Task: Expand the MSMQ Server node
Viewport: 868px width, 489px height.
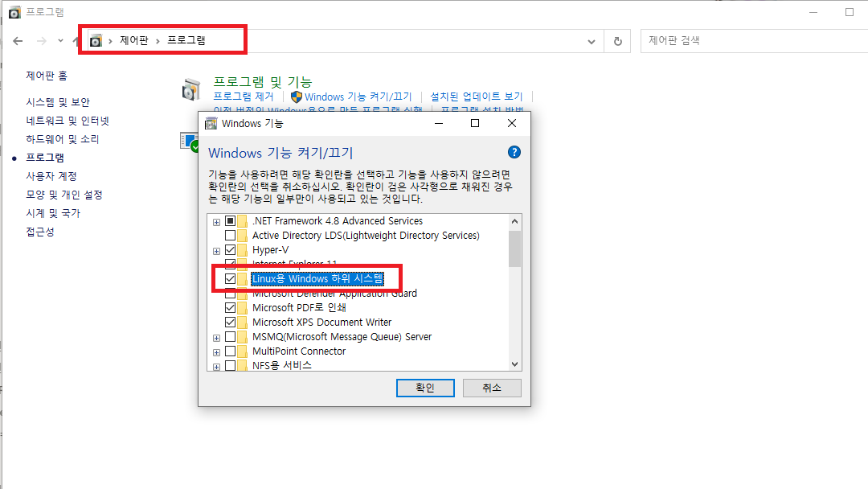Action: (216, 338)
